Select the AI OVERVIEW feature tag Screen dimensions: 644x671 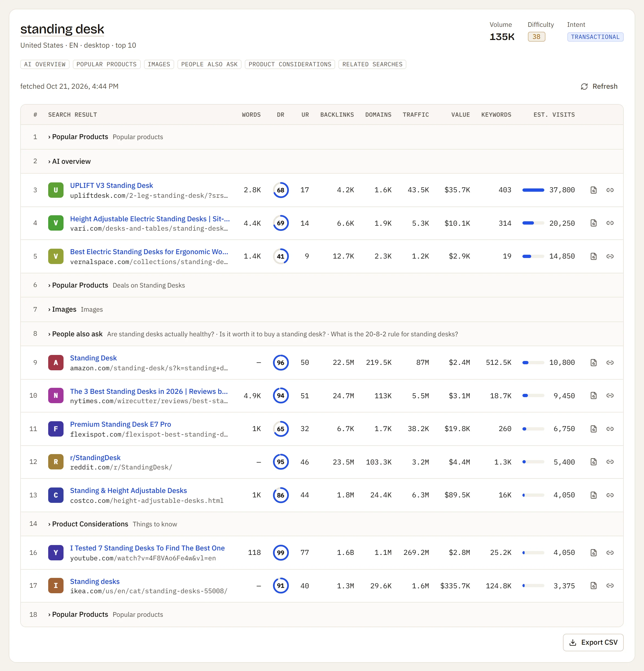point(45,64)
